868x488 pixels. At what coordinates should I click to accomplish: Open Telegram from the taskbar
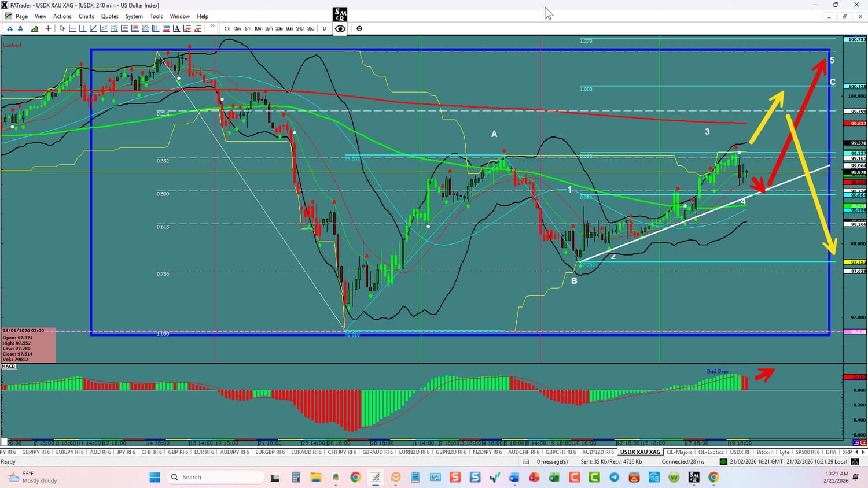pos(614,477)
